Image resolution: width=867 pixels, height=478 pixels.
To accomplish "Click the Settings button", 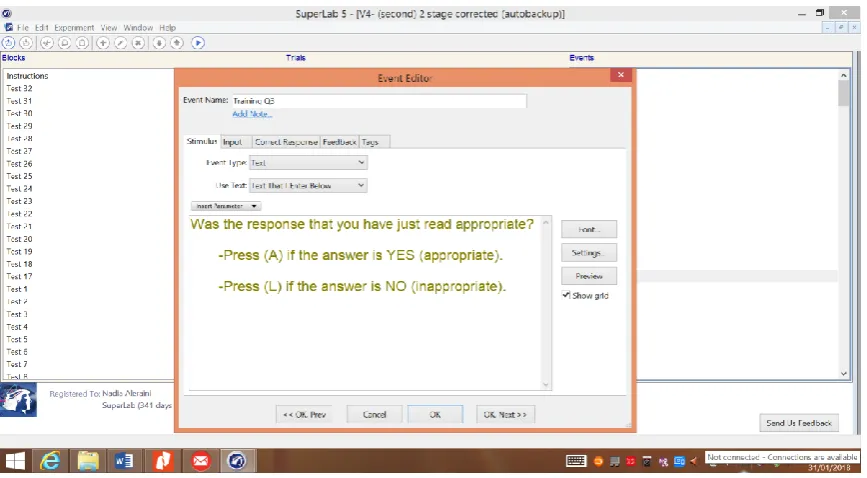I will pos(589,253).
